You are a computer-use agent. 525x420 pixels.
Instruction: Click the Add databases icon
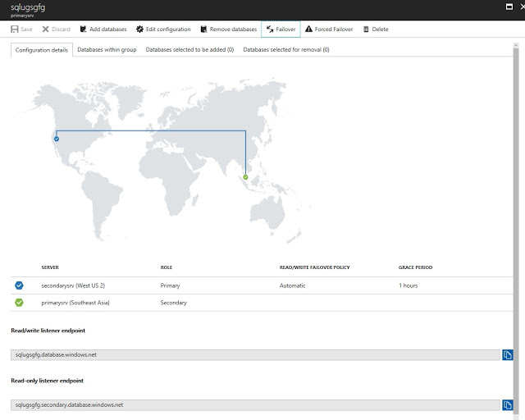point(84,30)
